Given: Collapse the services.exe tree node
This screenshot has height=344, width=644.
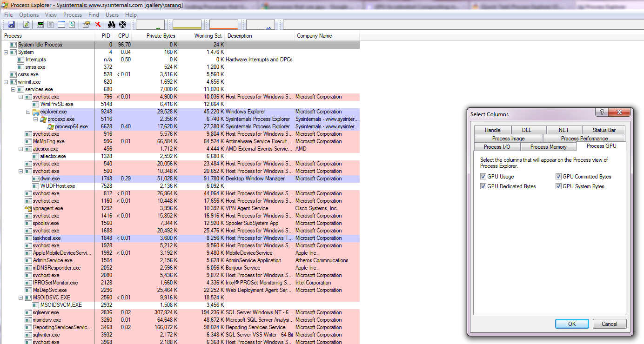Looking at the screenshot, I should [x=13, y=89].
